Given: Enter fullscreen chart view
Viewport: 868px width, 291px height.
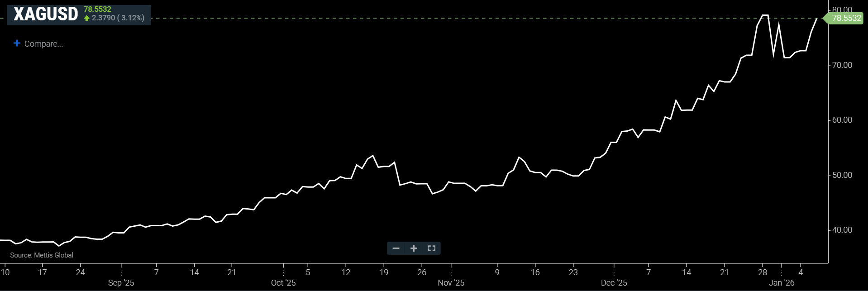Looking at the screenshot, I should (431, 248).
